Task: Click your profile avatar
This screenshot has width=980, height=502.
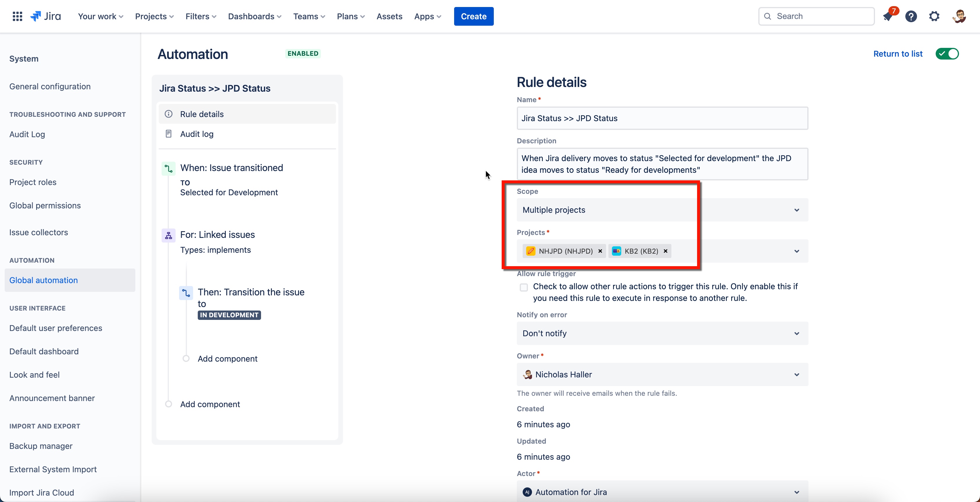Action: pos(959,16)
